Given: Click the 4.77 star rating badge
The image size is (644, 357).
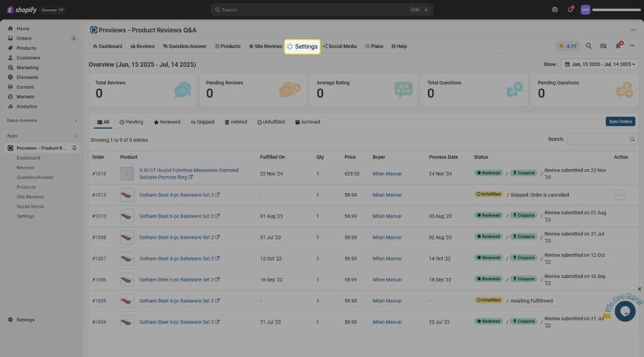Looking at the screenshot, I should (x=568, y=46).
